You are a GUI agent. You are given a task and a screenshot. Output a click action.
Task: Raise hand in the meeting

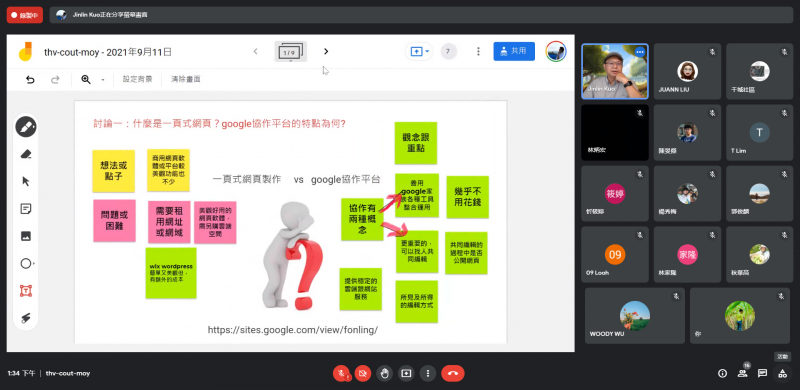(x=385, y=374)
